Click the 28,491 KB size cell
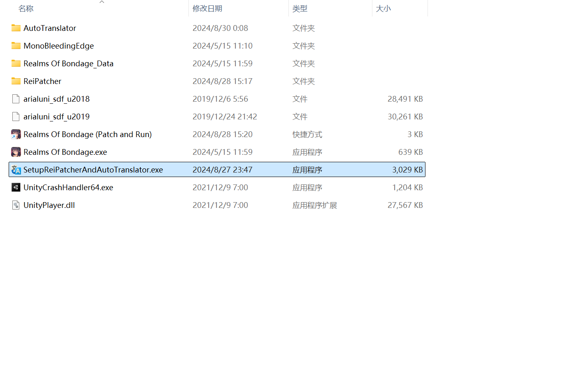The image size is (588, 380). pyautogui.click(x=405, y=99)
